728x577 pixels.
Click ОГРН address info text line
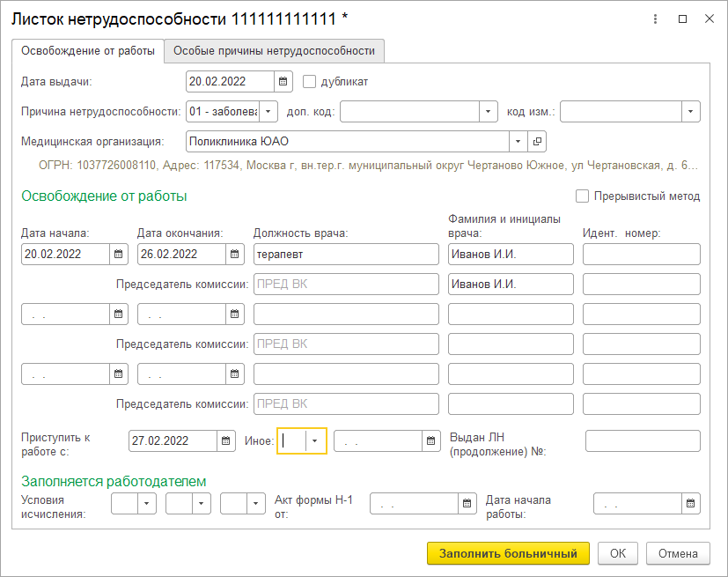point(368,166)
